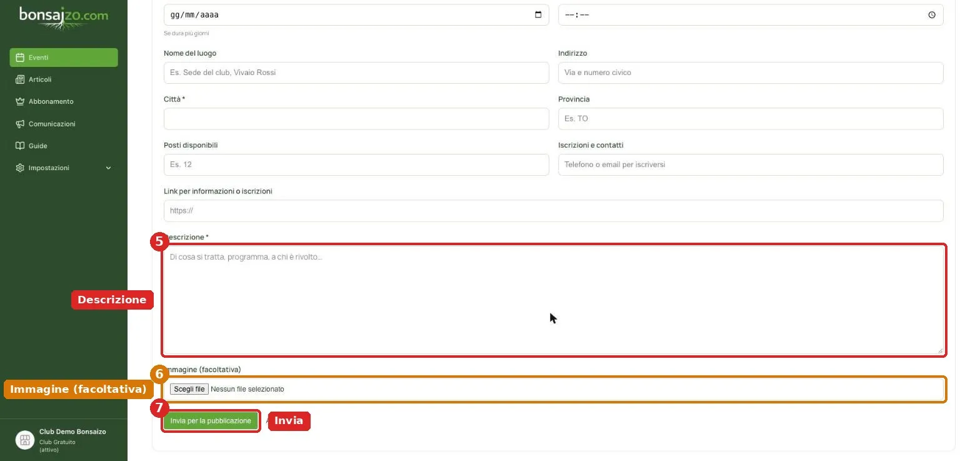The height and width of the screenshot is (461, 980).
Task: Focus the Indirizzo field
Action: click(751, 73)
